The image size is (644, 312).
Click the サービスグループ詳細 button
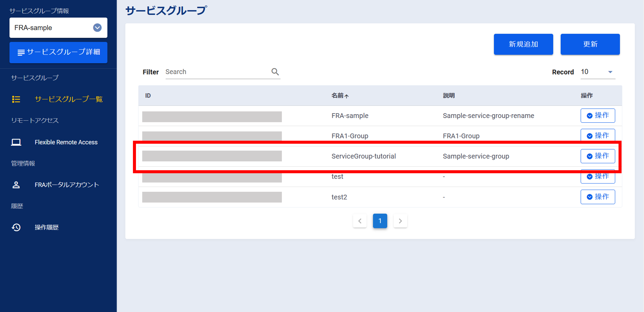click(58, 52)
